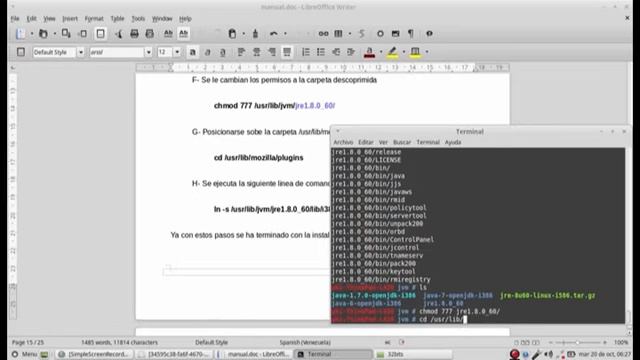Open the Format menu in Writer

[94, 19]
